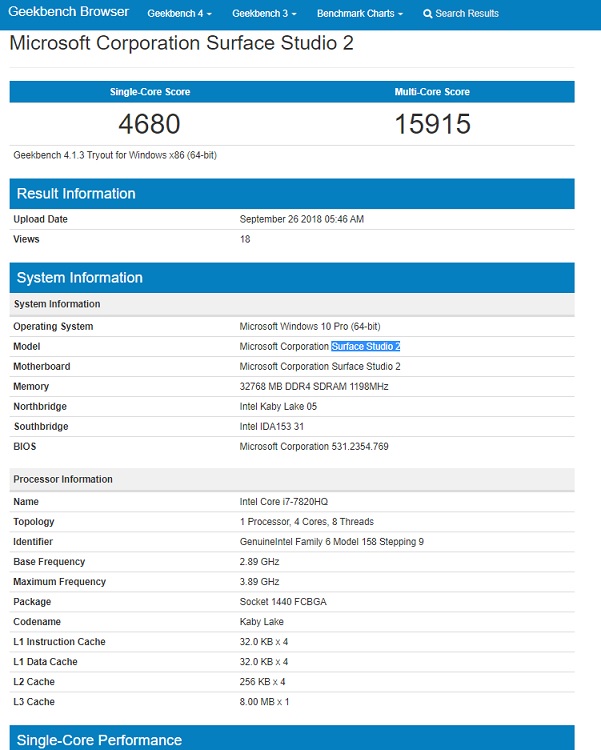This screenshot has width=601, height=750.
Task: Click the Search Results magnifier link
Action: click(x=461, y=13)
